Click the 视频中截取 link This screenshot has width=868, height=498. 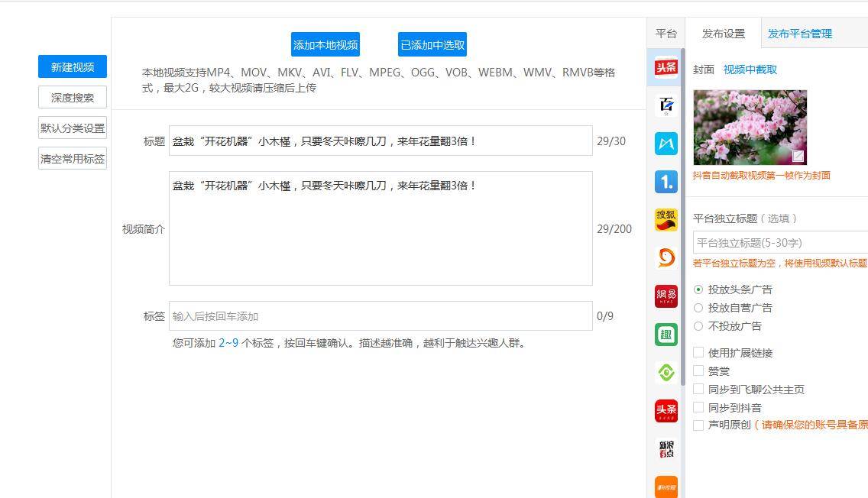tap(750, 70)
